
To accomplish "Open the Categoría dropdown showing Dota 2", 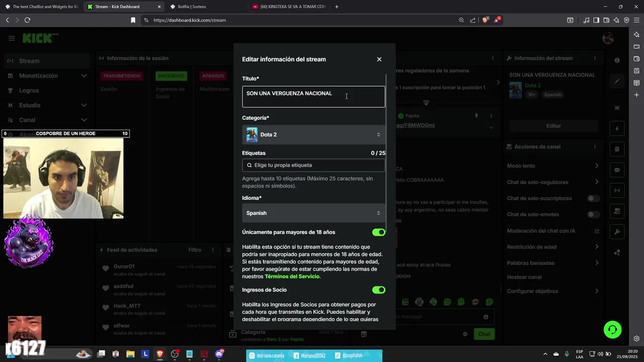I will (x=313, y=135).
